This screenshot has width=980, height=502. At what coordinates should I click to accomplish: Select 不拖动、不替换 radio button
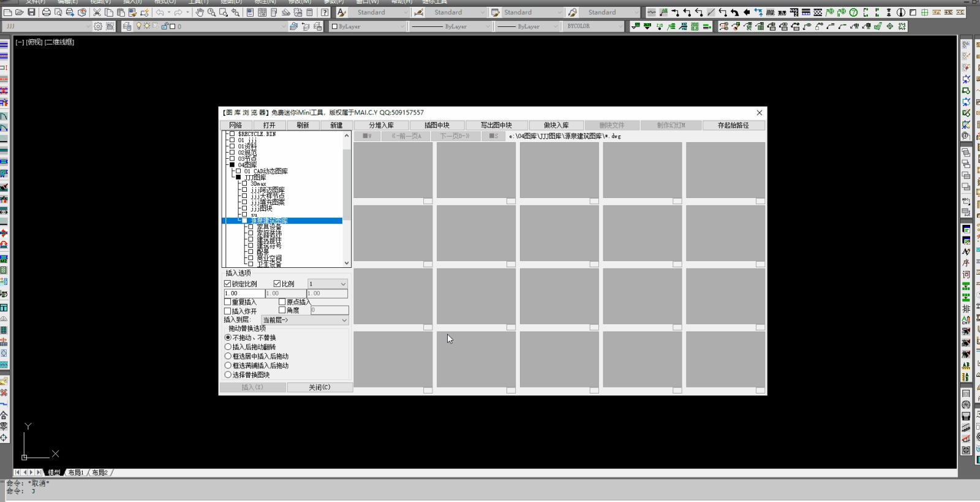click(x=228, y=338)
